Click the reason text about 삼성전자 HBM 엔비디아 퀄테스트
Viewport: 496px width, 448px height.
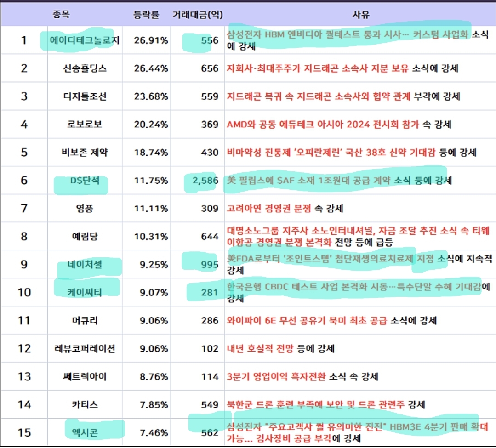pyautogui.click(x=358, y=40)
